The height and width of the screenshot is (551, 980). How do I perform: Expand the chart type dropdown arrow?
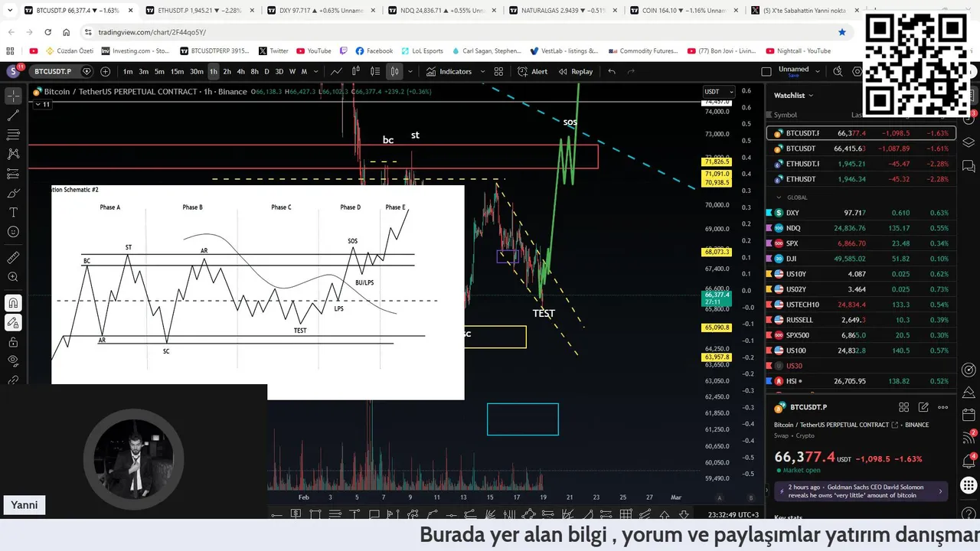410,71
